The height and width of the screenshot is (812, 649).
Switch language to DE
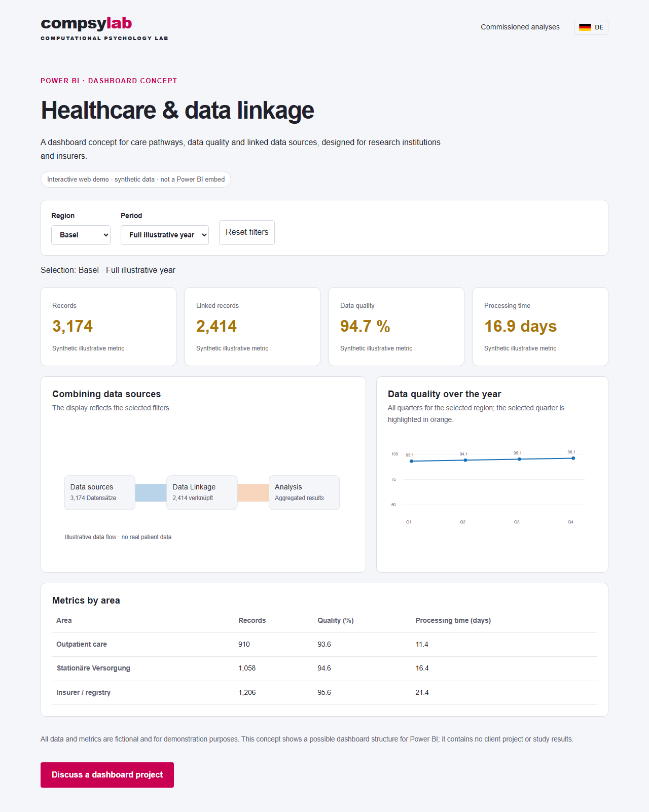click(x=591, y=27)
